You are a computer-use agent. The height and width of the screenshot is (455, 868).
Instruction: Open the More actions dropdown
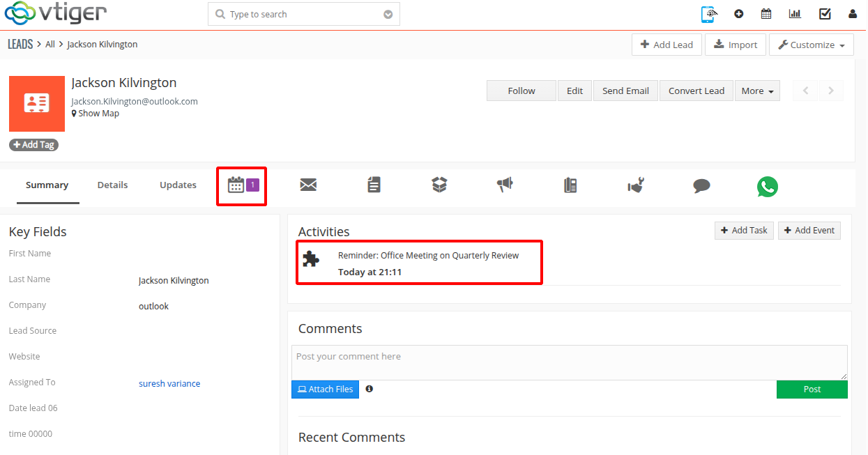tap(757, 91)
